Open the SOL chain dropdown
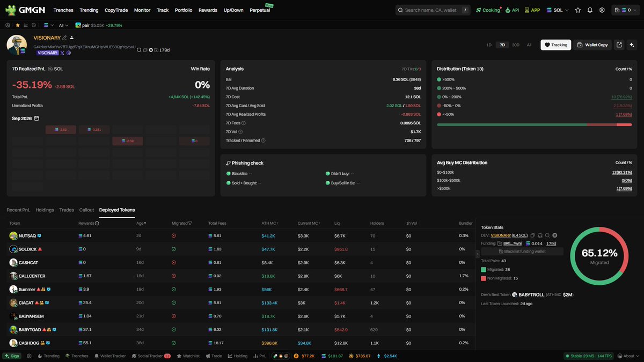Screen dimensions: 644x362 (558, 10)
